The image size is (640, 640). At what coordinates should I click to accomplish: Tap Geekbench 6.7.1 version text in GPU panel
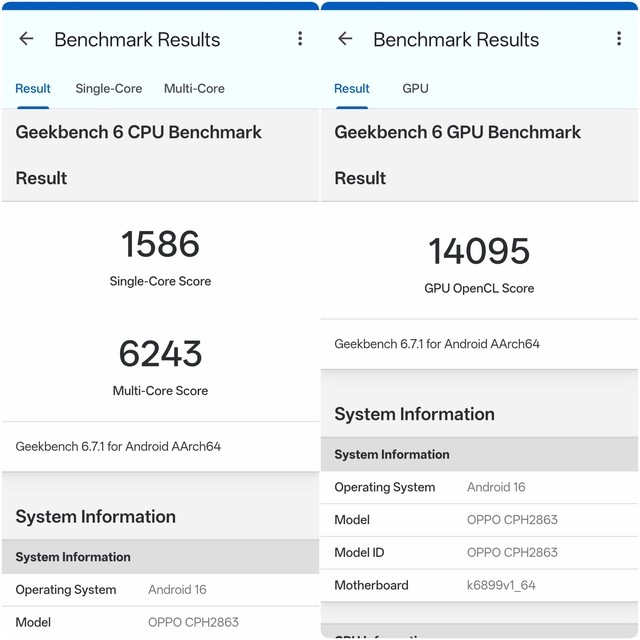point(437,344)
